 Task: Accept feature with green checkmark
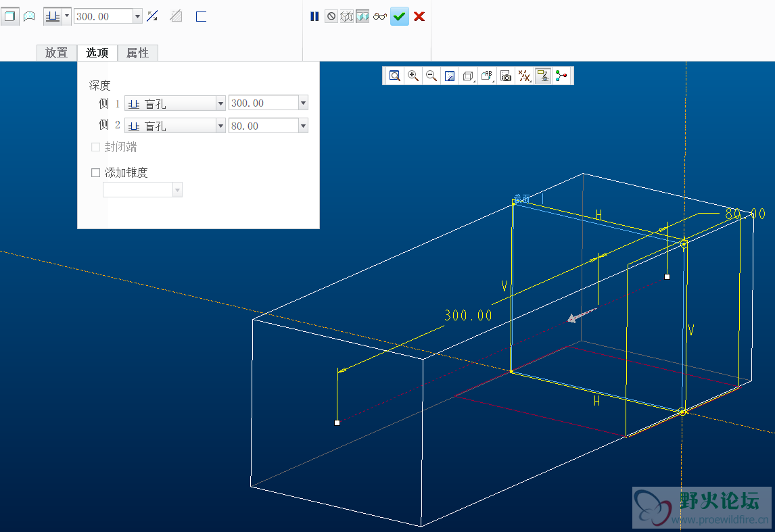tap(400, 16)
